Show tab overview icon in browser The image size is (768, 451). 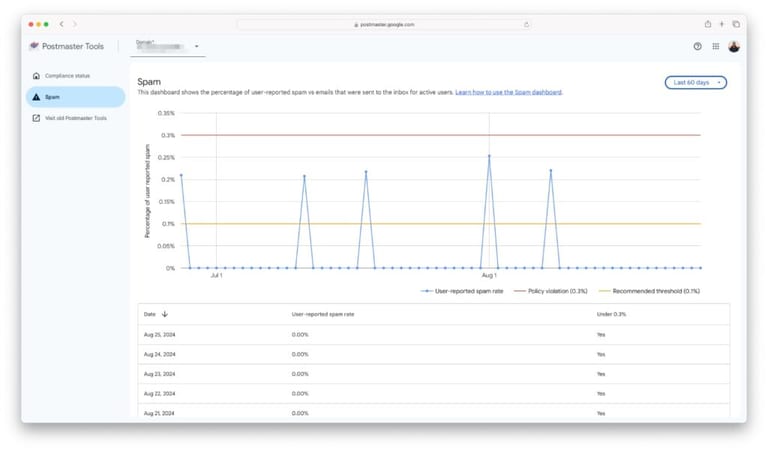click(736, 24)
